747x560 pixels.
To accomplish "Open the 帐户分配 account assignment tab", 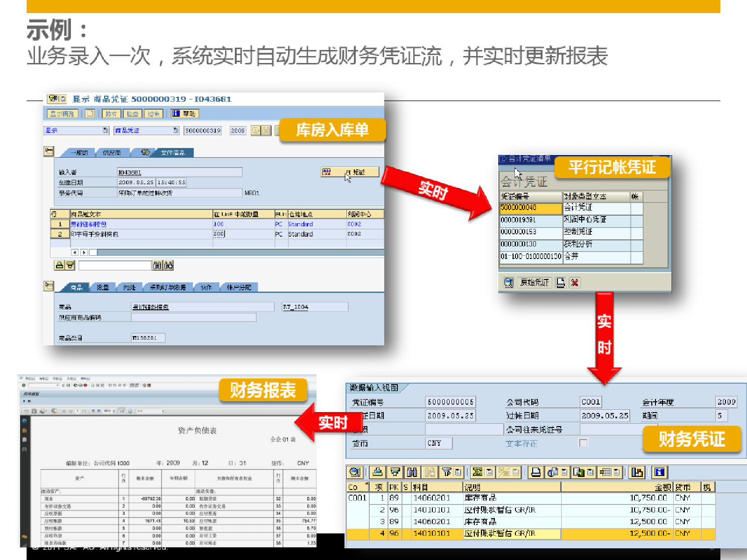I will [239, 287].
